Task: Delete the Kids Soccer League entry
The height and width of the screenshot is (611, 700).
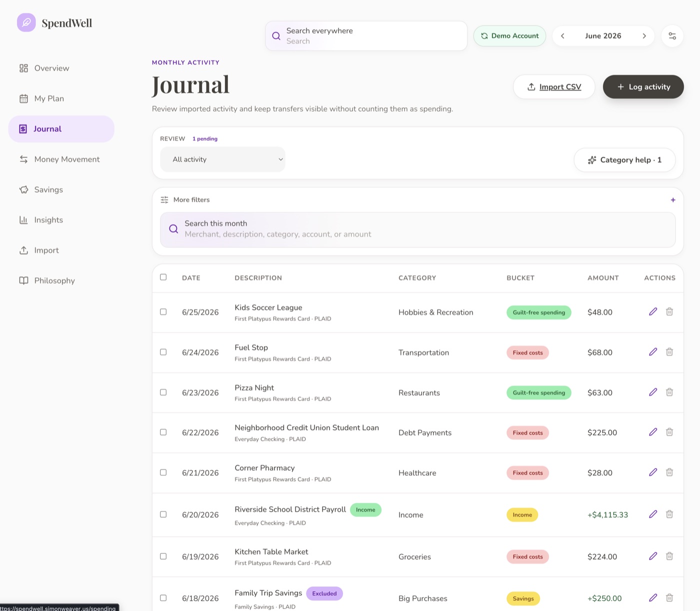Action: click(669, 312)
